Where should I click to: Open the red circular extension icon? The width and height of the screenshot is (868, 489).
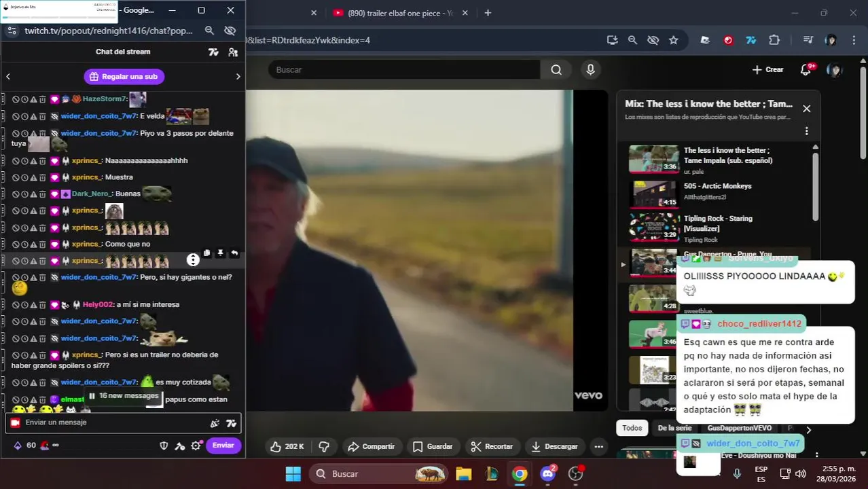(728, 40)
